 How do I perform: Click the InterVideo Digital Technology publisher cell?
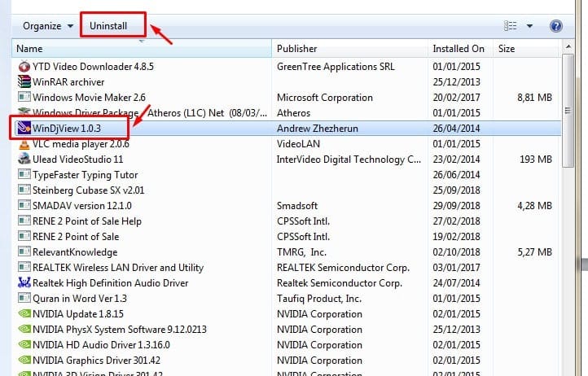tap(349, 160)
